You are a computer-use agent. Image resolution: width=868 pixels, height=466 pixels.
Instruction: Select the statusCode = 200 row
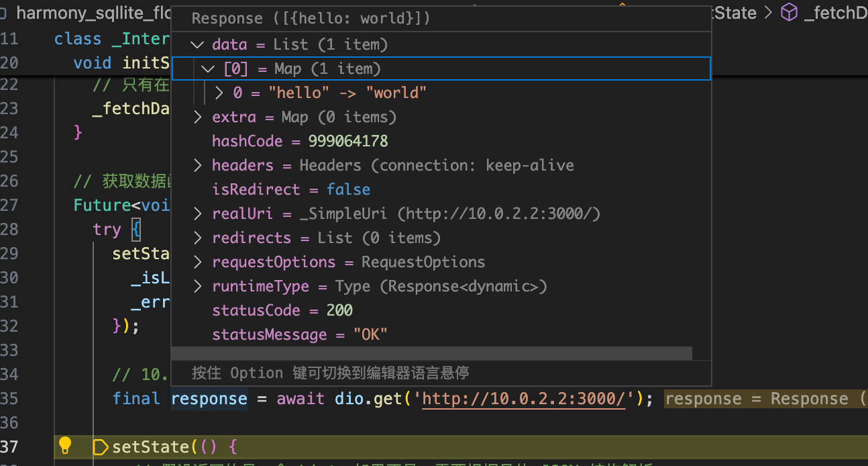[x=441, y=311]
